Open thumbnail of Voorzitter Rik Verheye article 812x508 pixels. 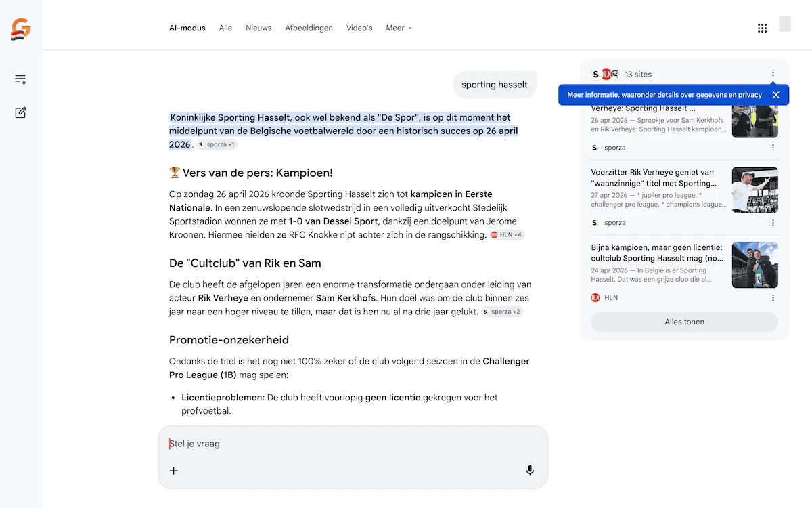[x=755, y=190]
